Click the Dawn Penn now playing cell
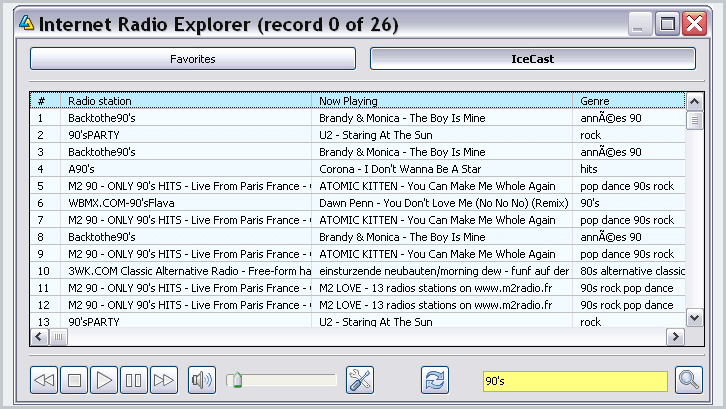This screenshot has width=726, height=409. pos(442,203)
